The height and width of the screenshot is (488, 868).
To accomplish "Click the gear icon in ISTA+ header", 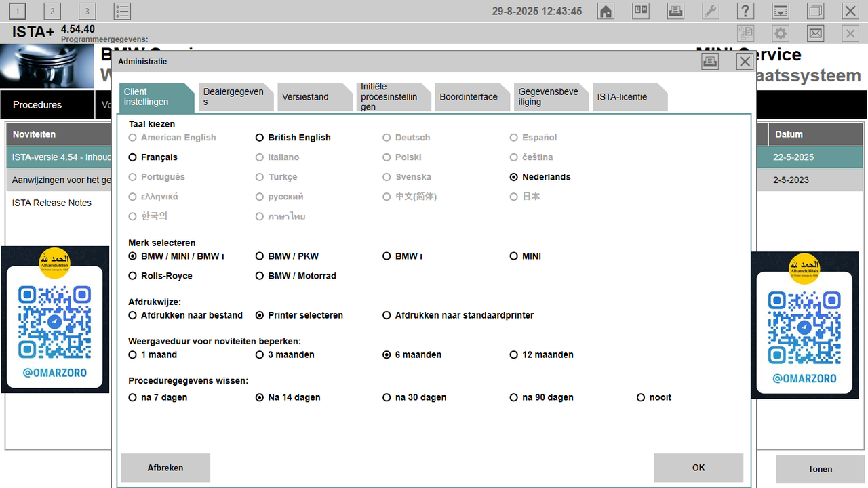I will coord(781,34).
